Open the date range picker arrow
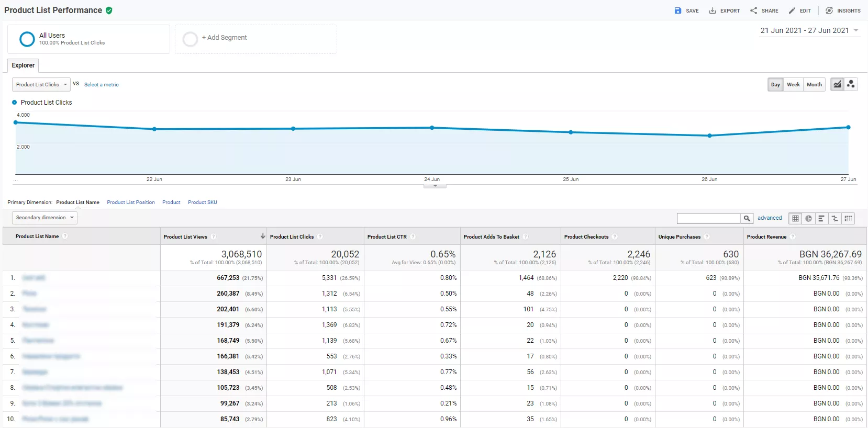This screenshot has width=868, height=428. (856, 30)
